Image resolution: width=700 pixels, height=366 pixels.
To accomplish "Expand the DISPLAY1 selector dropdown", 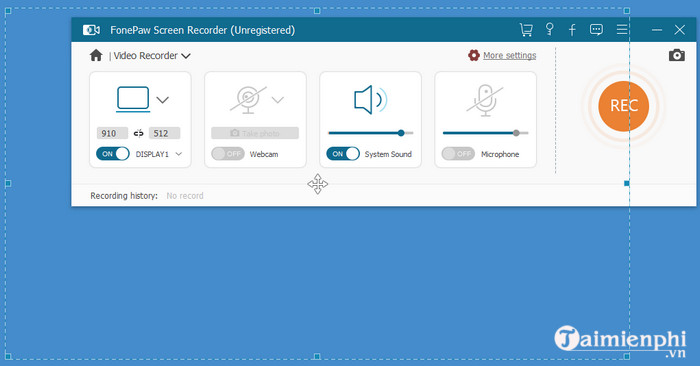I will coord(179,154).
